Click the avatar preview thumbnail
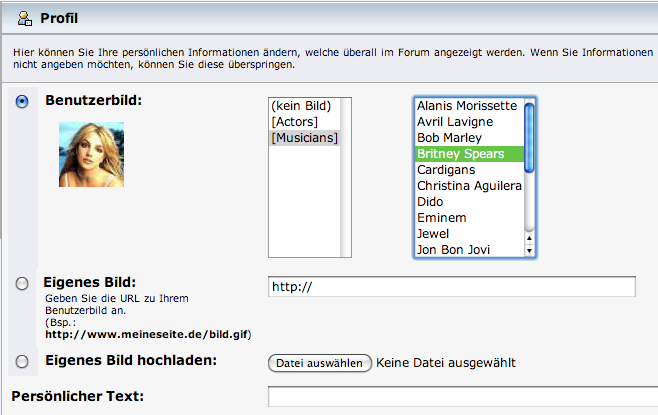658x415 pixels. pyautogui.click(x=91, y=154)
